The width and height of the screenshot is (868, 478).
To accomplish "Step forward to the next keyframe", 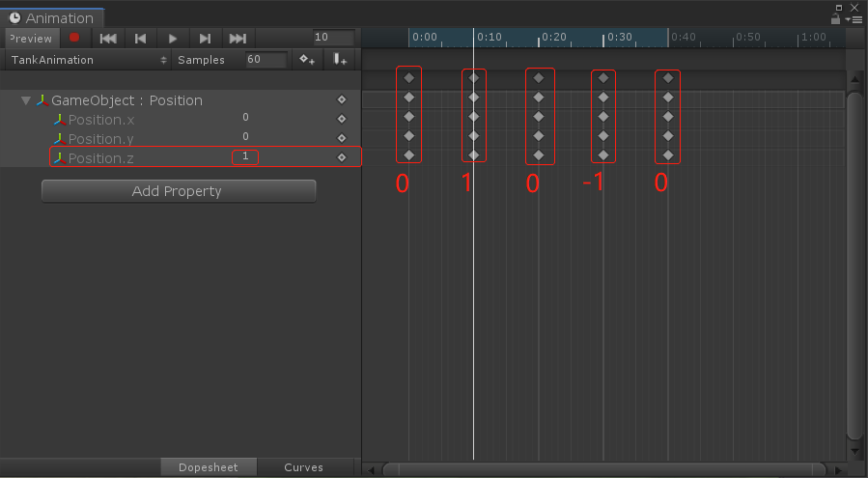I will point(205,39).
